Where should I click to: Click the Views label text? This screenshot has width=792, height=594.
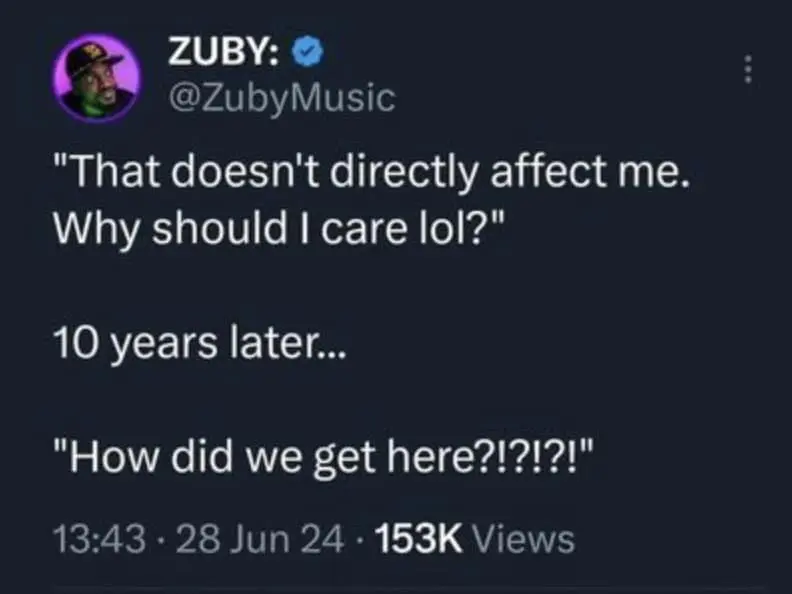(x=522, y=538)
